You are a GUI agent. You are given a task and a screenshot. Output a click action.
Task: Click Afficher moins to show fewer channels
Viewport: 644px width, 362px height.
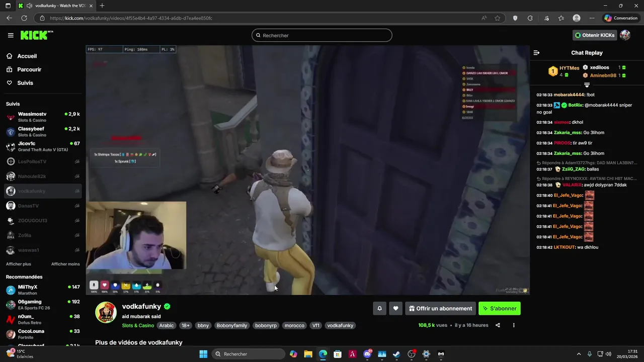[x=65, y=264]
